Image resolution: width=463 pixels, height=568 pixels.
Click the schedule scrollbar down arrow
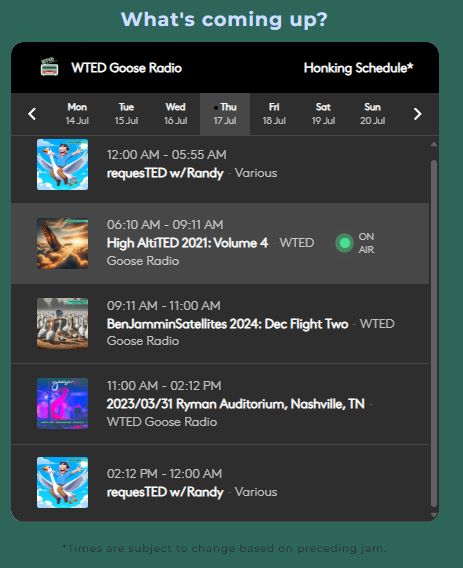tap(434, 515)
